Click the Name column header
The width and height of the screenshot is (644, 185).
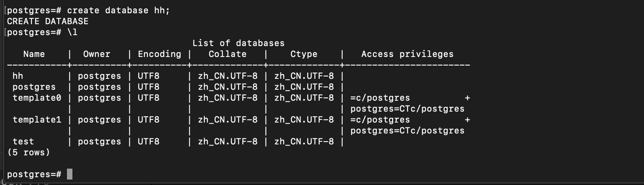pos(34,54)
